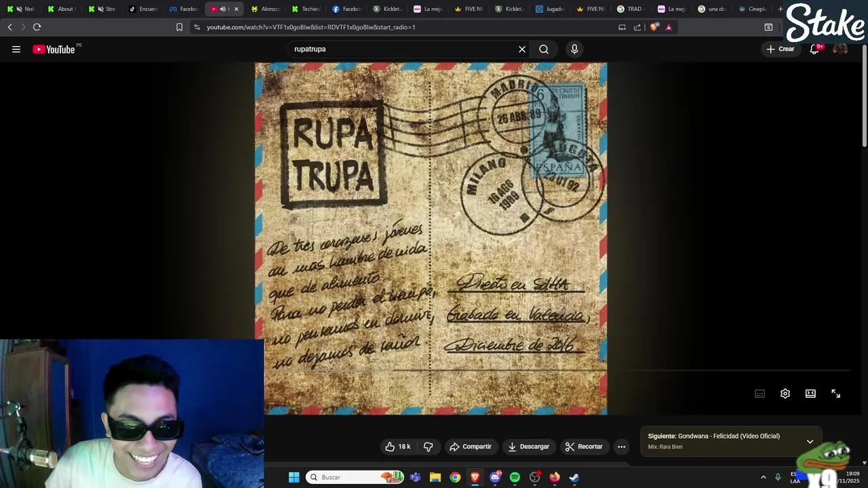Switch to the TRAD Google tab
Viewport: 868px width, 488px height.
pyautogui.click(x=631, y=9)
